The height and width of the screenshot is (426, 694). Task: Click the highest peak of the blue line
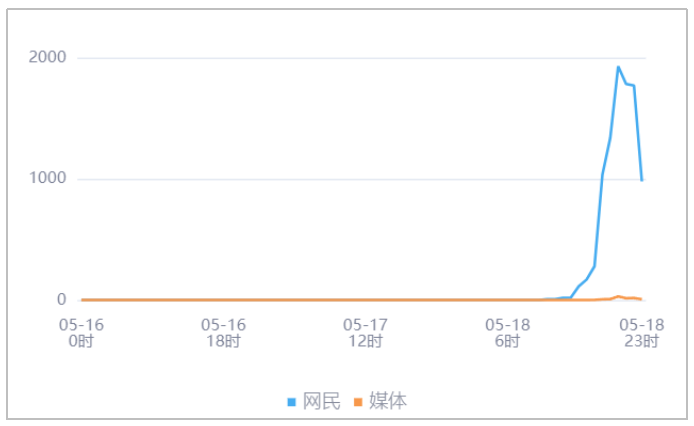tap(618, 67)
